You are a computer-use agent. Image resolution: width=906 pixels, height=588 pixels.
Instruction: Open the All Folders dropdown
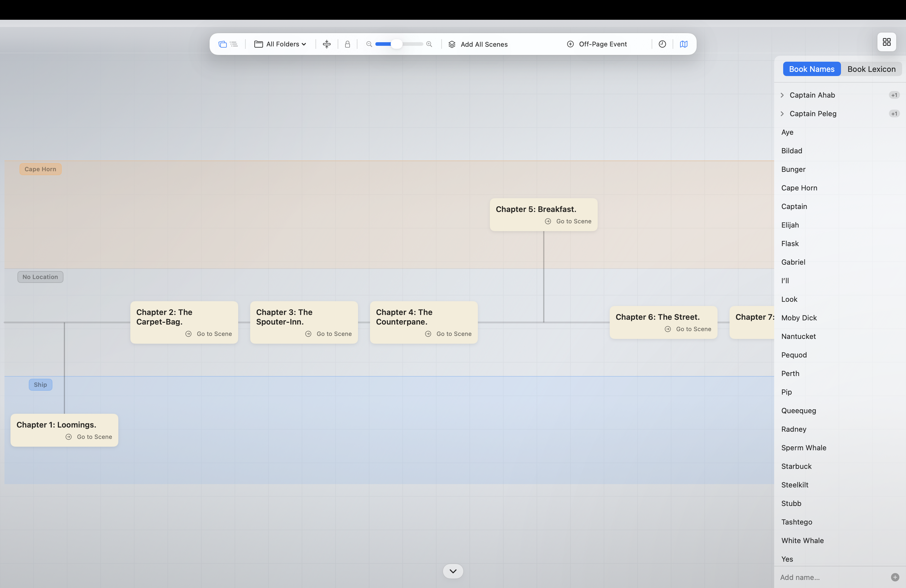tap(280, 44)
